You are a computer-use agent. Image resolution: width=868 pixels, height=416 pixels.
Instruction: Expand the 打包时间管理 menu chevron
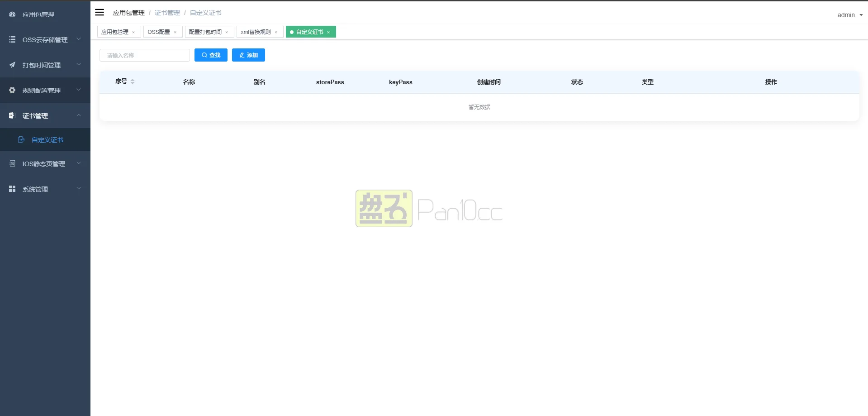79,65
